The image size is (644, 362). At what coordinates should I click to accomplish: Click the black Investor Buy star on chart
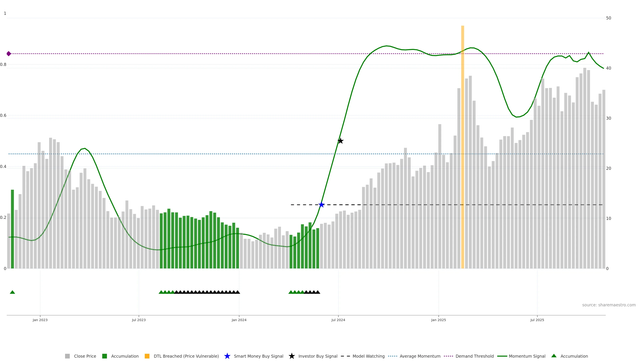point(340,141)
